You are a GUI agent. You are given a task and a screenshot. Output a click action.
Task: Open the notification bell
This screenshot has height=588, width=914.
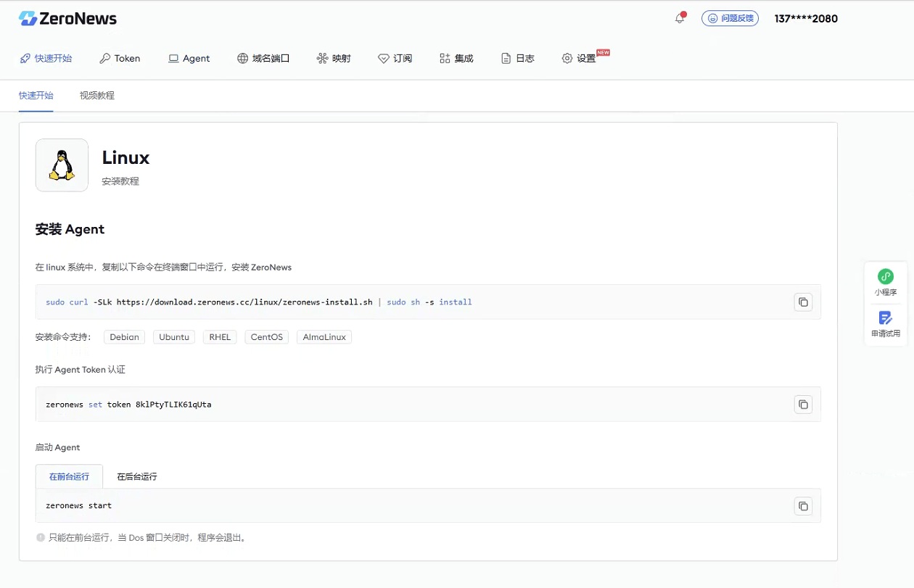(x=680, y=18)
